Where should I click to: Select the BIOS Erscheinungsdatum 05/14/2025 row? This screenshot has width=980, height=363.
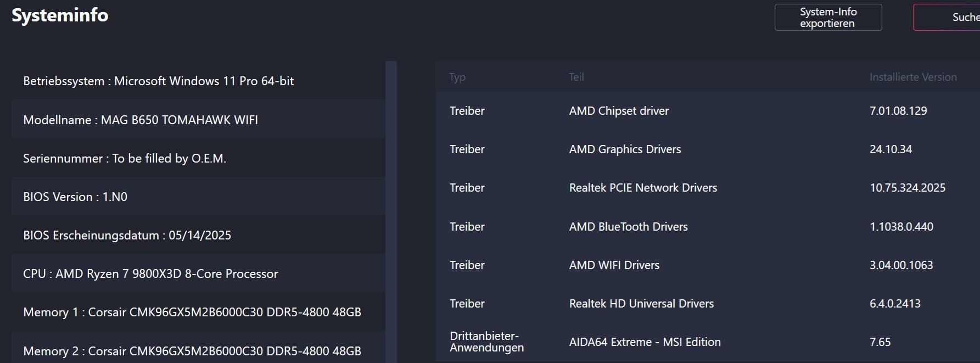pos(198,235)
